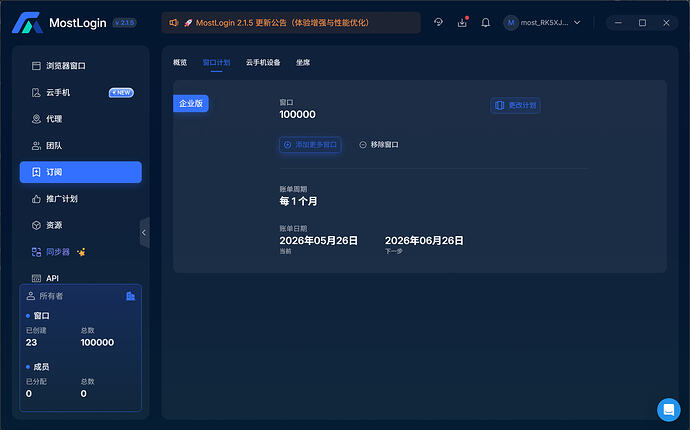690x430 pixels.
Task: Collapse the sidebar with the chevron handle
Action: [144, 232]
